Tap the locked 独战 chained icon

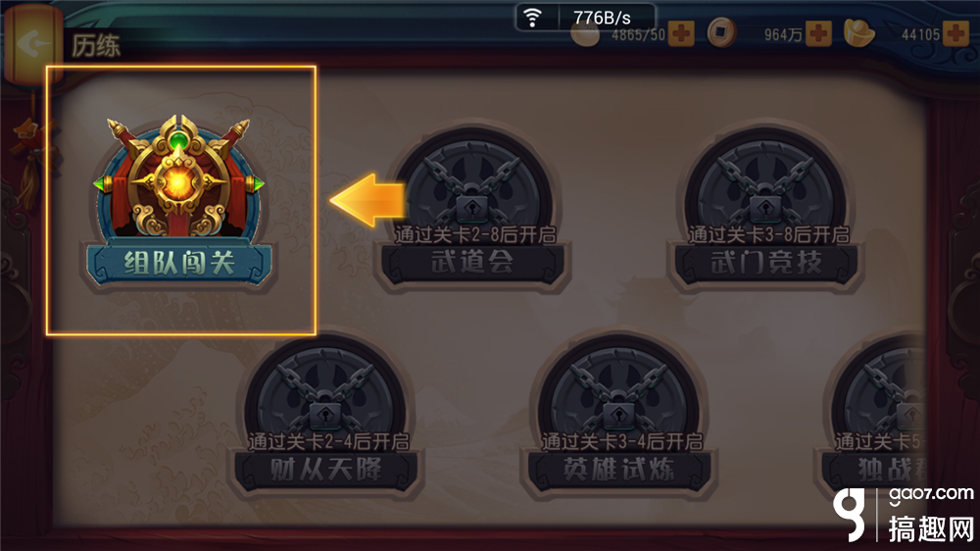coord(879,389)
